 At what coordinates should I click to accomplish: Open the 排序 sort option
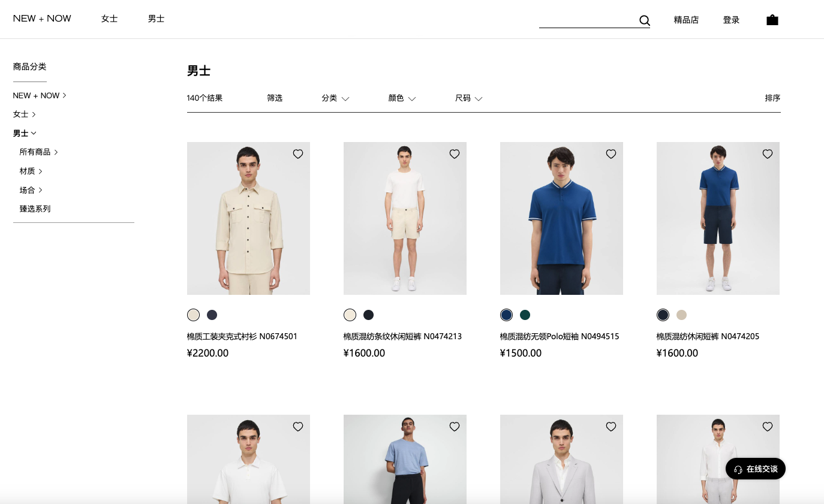[x=772, y=98]
